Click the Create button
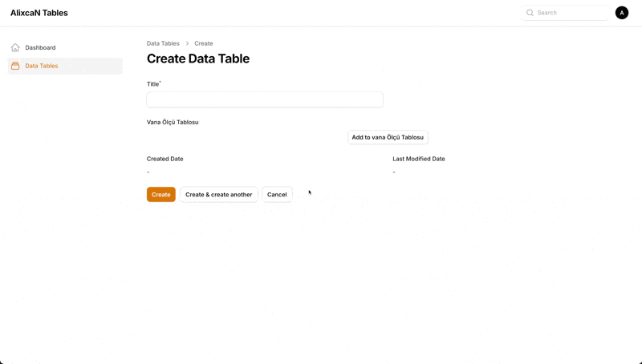The width and height of the screenshot is (642, 364). (161, 195)
